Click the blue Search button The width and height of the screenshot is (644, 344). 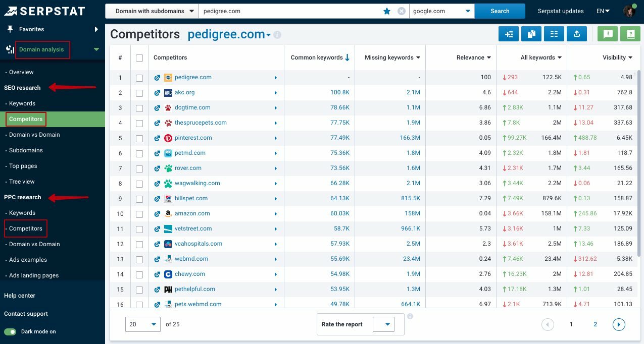coord(500,11)
